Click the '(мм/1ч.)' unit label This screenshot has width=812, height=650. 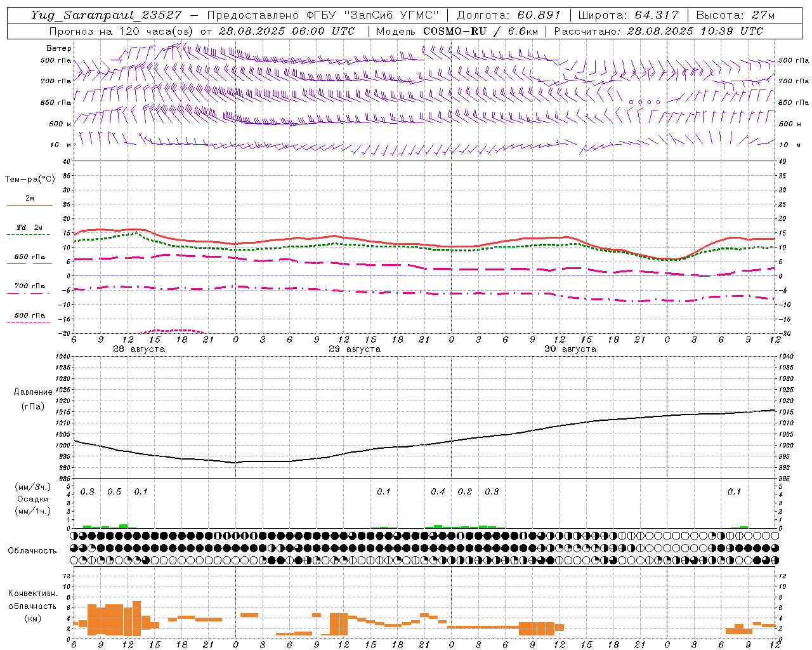pos(32,511)
